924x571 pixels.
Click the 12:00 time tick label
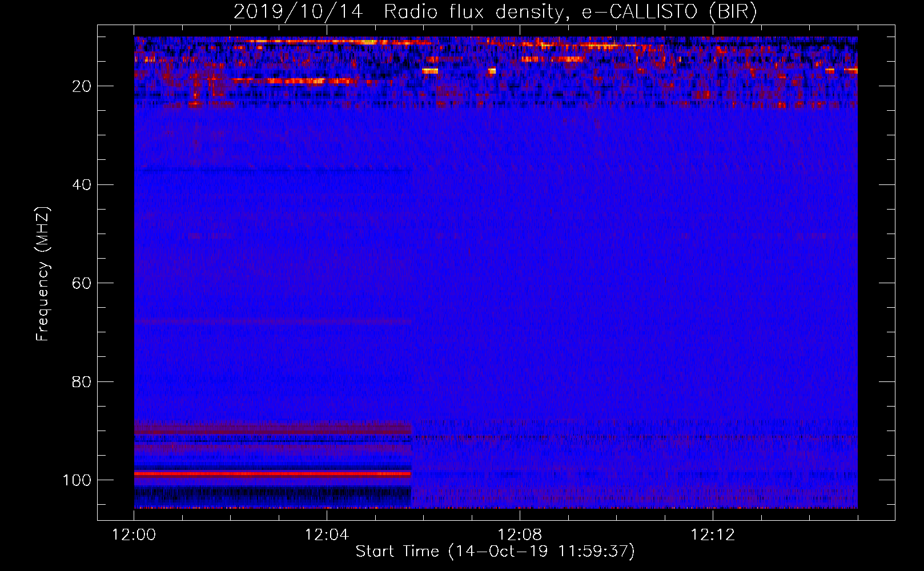(134, 535)
